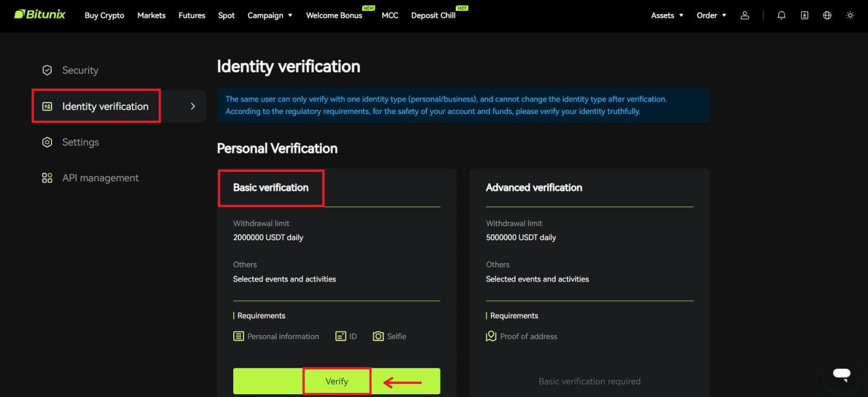Expand the Campaign dropdown
The image size is (868, 397).
pos(270,15)
